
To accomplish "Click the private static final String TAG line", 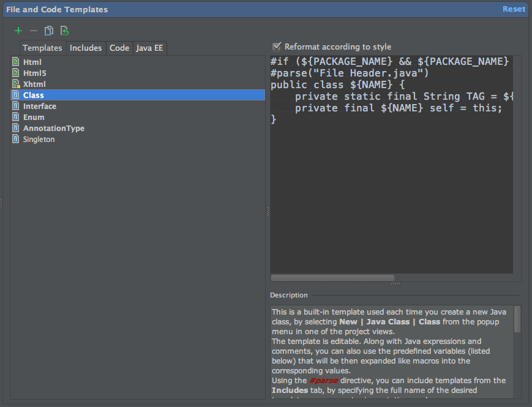I will 404,96.
